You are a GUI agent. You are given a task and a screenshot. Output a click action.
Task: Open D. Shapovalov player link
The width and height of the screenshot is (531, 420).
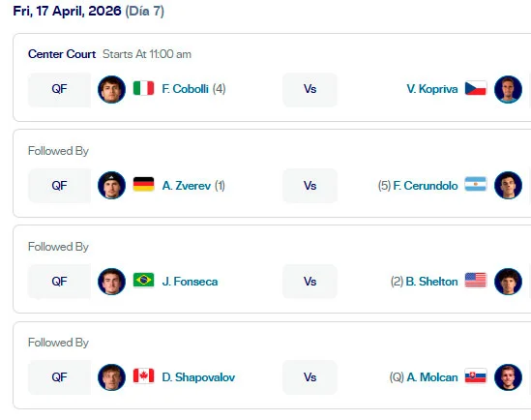198,377
